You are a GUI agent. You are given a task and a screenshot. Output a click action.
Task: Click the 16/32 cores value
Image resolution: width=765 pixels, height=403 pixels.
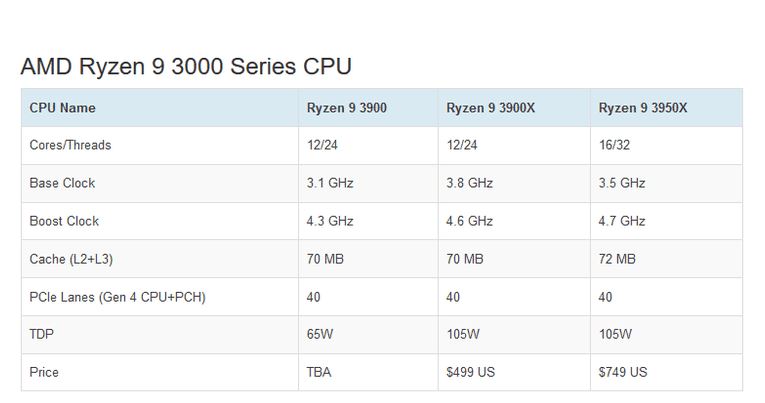[x=614, y=145]
